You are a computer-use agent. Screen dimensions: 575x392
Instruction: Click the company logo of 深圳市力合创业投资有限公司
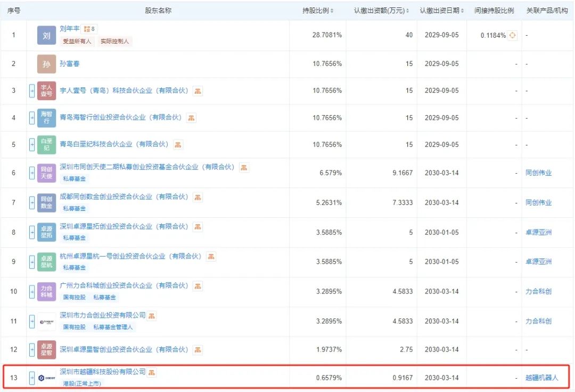pos(46,322)
